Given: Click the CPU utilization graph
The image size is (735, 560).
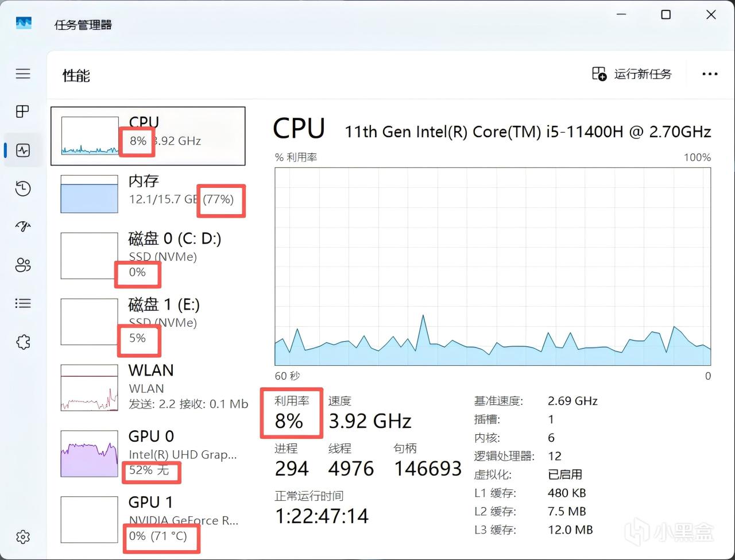Looking at the screenshot, I should [x=493, y=267].
